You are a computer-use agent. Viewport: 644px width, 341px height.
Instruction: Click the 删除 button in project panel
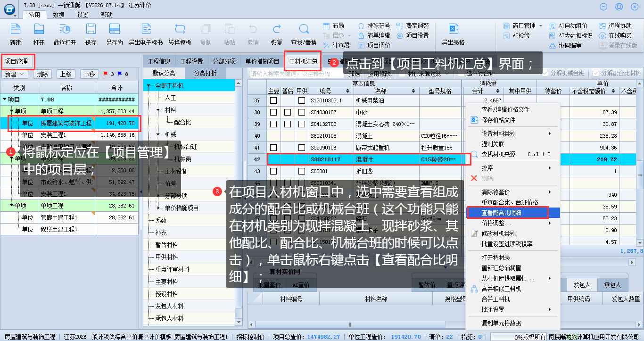(42, 74)
